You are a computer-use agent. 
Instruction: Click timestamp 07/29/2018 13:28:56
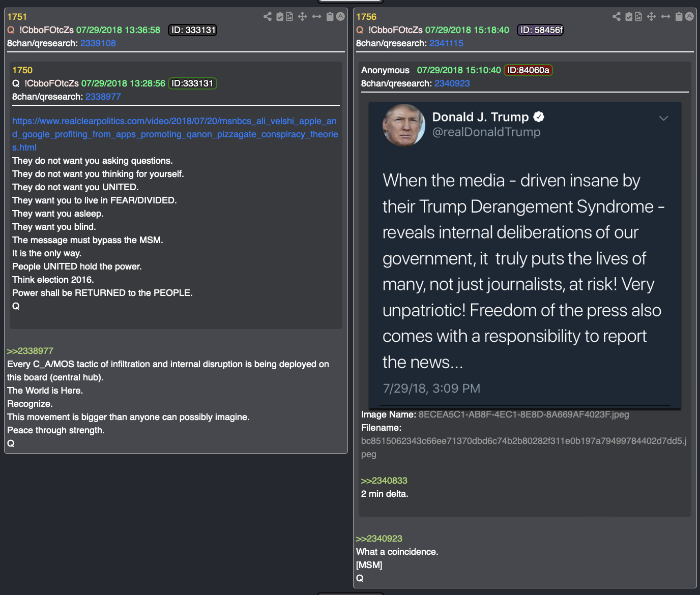pyautogui.click(x=124, y=83)
